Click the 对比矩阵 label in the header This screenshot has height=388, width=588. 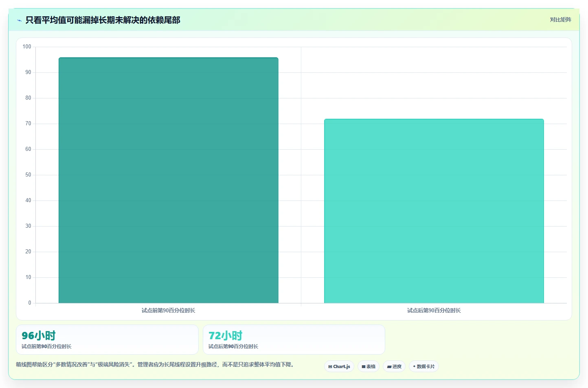(x=560, y=20)
